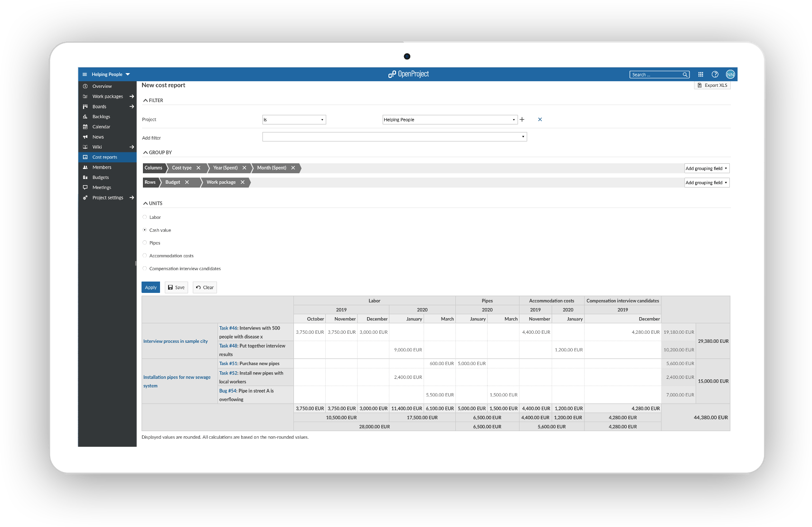Click into the Search field
The height and width of the screenshot is (527, 812).
655,75
